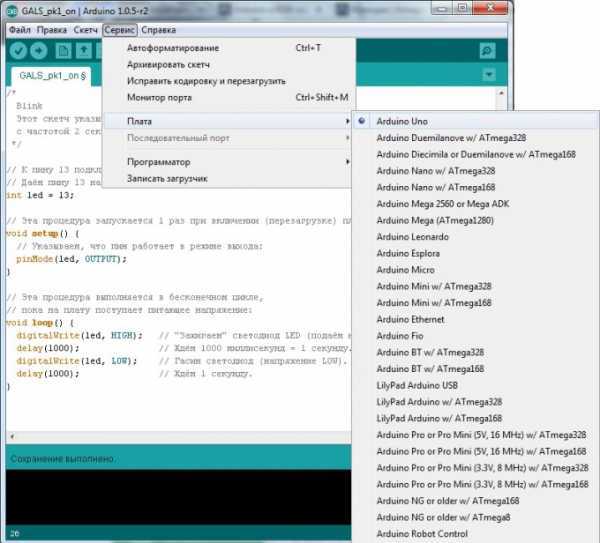
Task: Open the Serial Monitor magnifier icon
Action: click(x=487, y=51)
